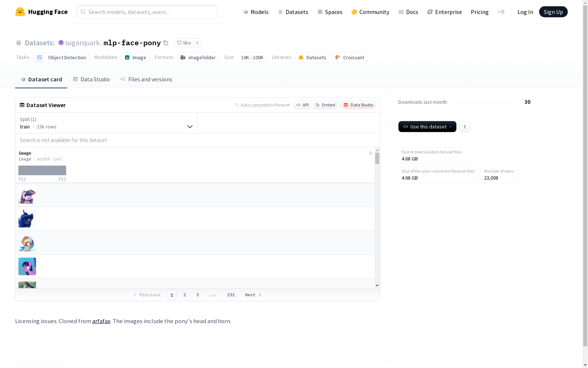588x368 pixels.
Task: Sort by image column sort arrows
Action: pyautogui.click(x=370, y=153)
